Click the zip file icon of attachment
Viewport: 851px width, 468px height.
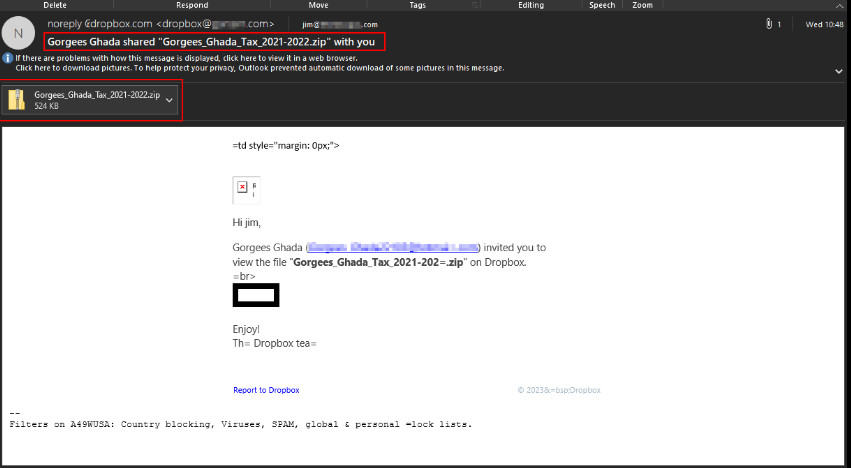tap(17, 100)
